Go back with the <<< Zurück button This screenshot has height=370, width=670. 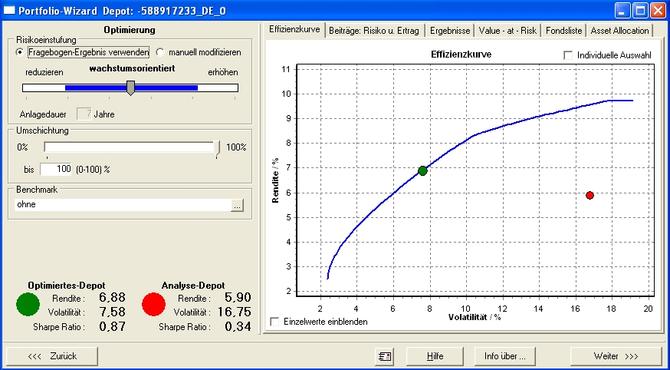coord(52,356)
